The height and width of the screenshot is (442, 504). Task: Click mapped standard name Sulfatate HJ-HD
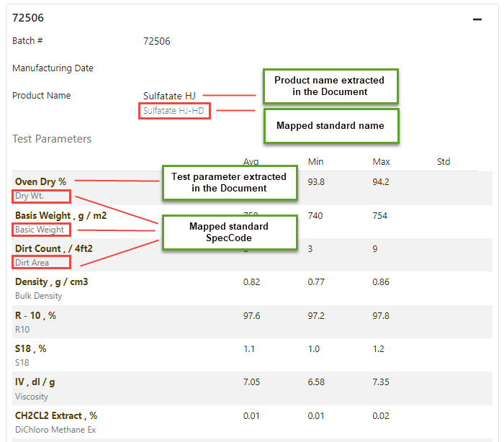click(x=174, y=111)
